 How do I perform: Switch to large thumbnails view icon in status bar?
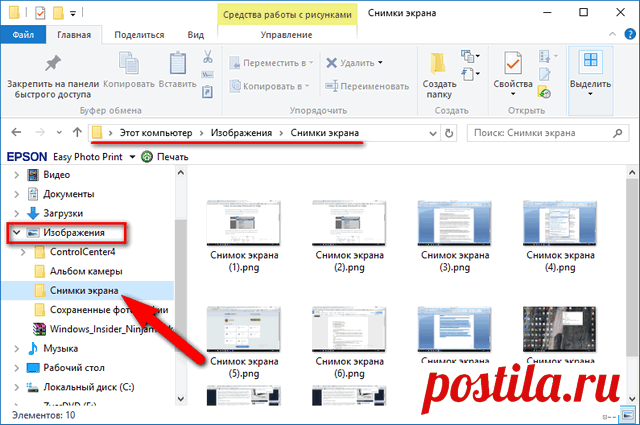click(627, 416)
